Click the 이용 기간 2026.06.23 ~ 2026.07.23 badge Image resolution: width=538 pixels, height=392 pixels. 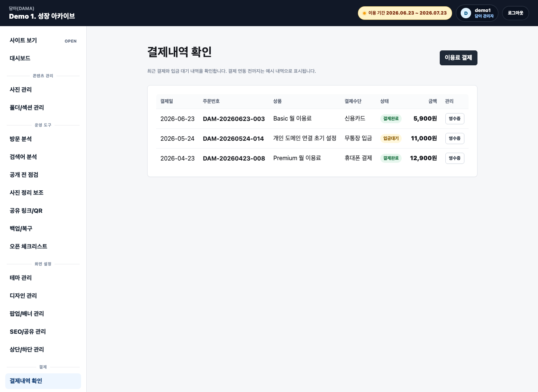click(x=405, y=13)
